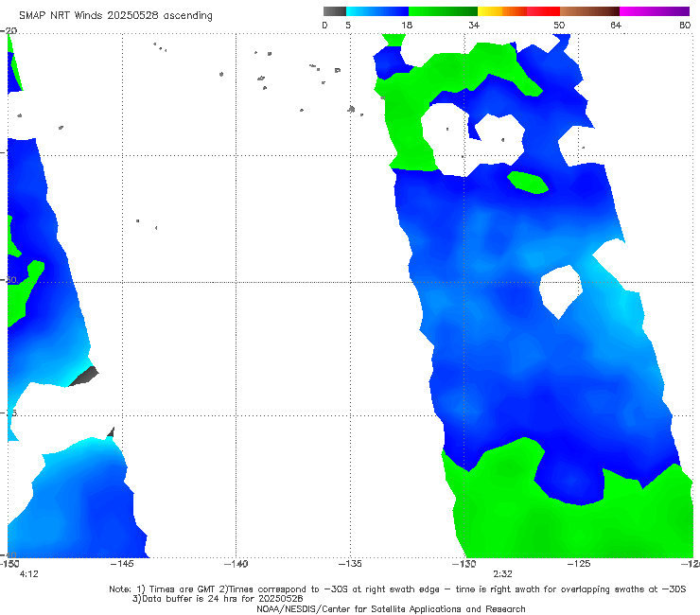Click the longitude label '-125'
The image size is (700, 615).
(x=579, y=564)
